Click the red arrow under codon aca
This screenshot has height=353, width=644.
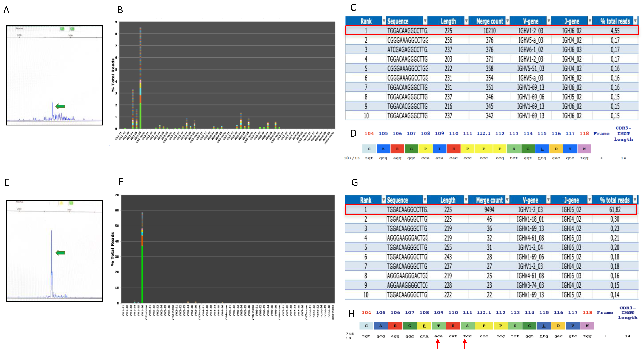(x=438, y=344)
